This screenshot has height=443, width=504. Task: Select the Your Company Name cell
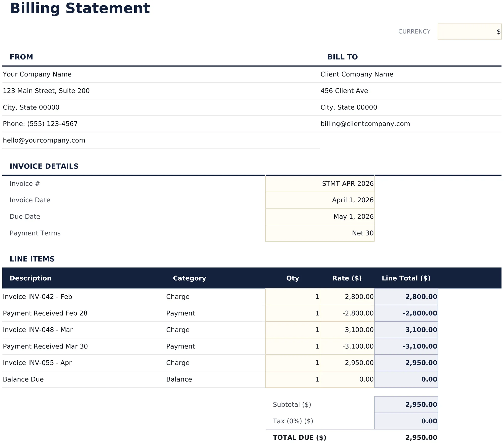tap(161, 74)
